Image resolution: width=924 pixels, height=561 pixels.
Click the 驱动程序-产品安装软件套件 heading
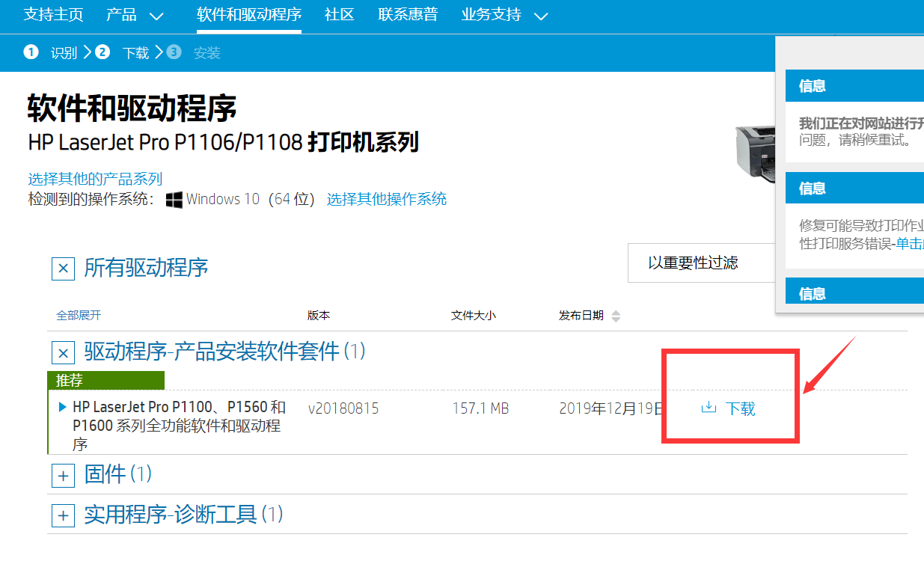click(x=224, y=352)
